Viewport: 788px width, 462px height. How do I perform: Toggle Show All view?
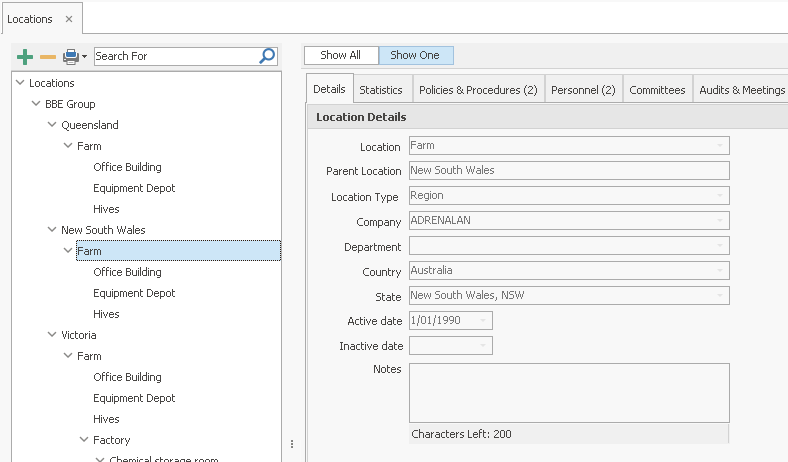tap(340, 55)
